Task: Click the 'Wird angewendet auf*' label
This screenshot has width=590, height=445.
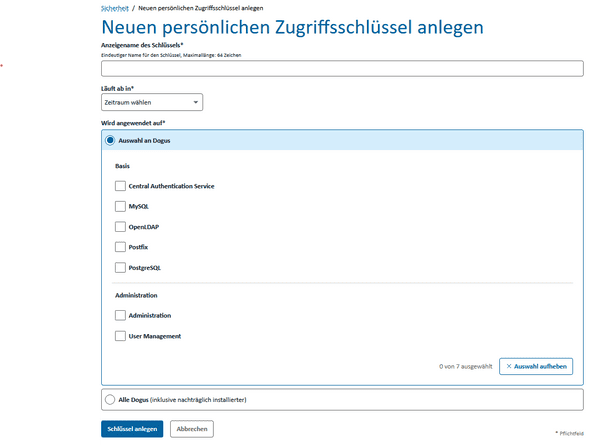Action: click(133, 123)
